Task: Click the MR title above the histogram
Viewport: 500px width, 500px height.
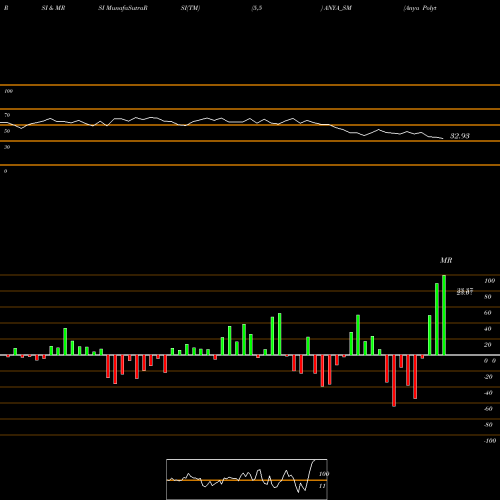Action: click(x=446, y=260)
